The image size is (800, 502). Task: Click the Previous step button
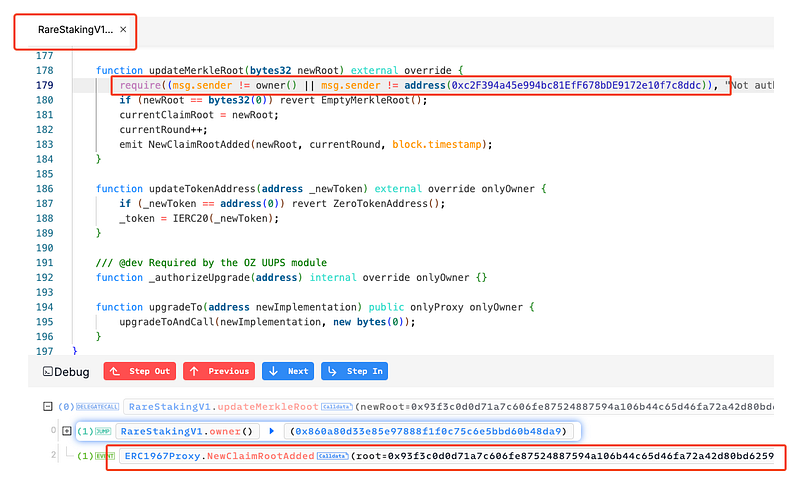click(218, 371)
